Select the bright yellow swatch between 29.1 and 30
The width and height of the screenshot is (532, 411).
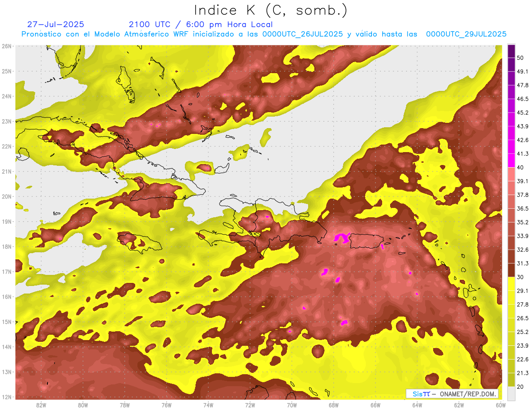pos(511,284)
